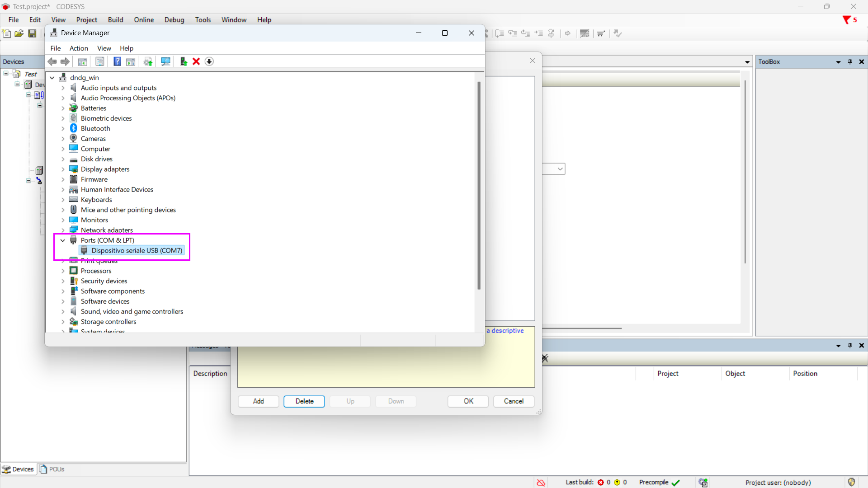The image size is (868, 488).
Task: Click the Device Manager vertical scrollbar
Action: 479,185
